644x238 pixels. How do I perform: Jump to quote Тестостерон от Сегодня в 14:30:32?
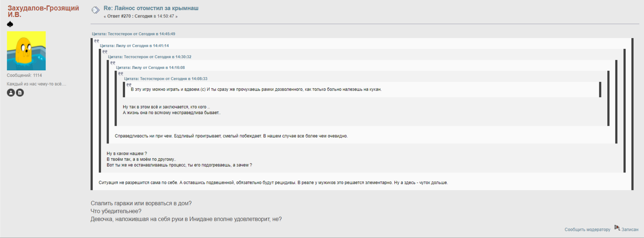point(150,57)
